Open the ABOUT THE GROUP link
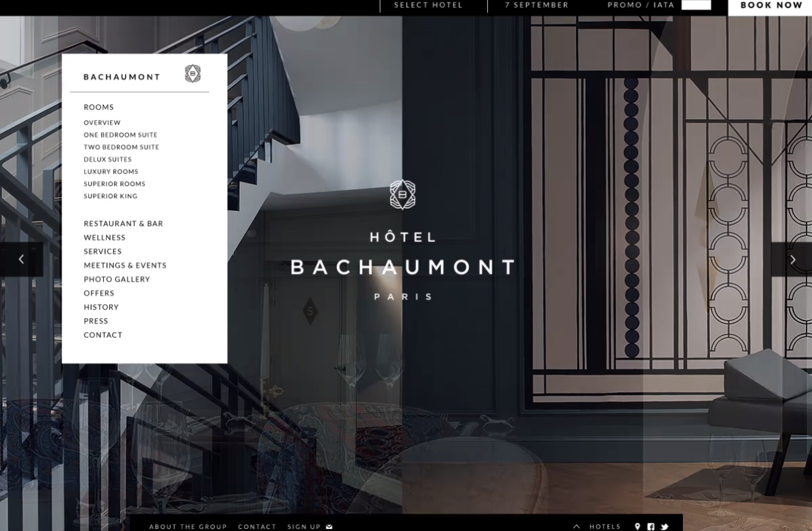Image resolution: width=812 pixels, height=531 pixels. (188, 526)
